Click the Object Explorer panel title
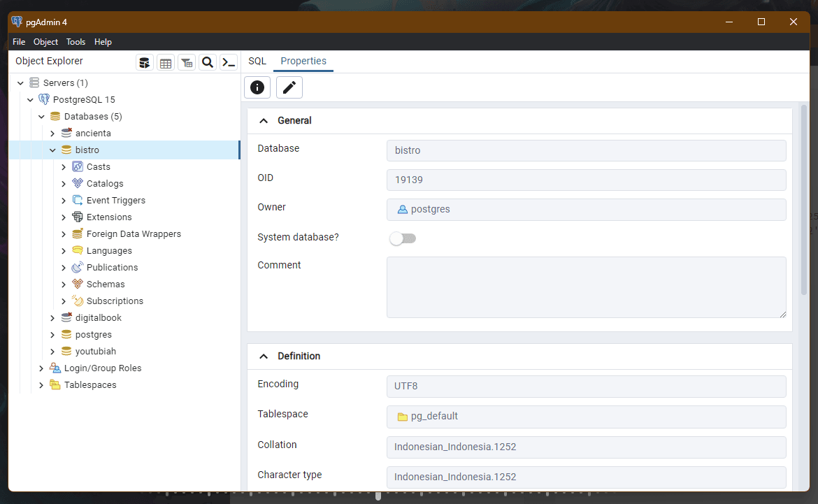The height and width of the screenshot is (504, 818). [49, 61]
